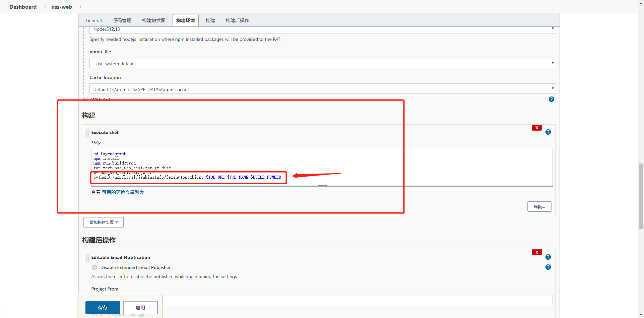
Task: Click the 'Editable Email Notification' heading
Action: (121, 257)
